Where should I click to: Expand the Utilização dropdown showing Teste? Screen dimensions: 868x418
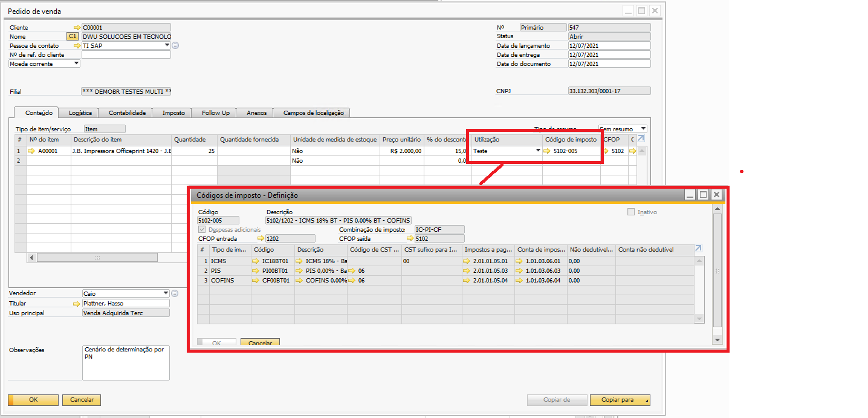538,151
